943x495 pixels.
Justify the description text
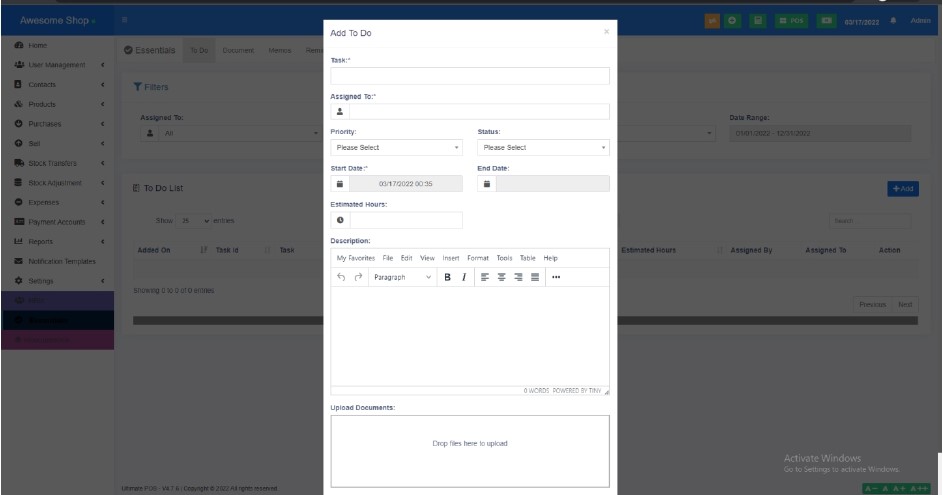tap(535, 277)
